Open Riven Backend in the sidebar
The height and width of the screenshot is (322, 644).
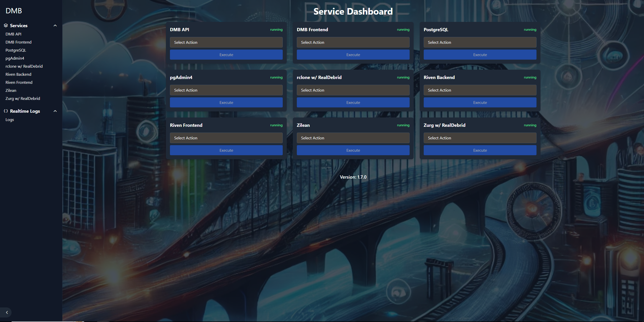click(x=18, y=74)
